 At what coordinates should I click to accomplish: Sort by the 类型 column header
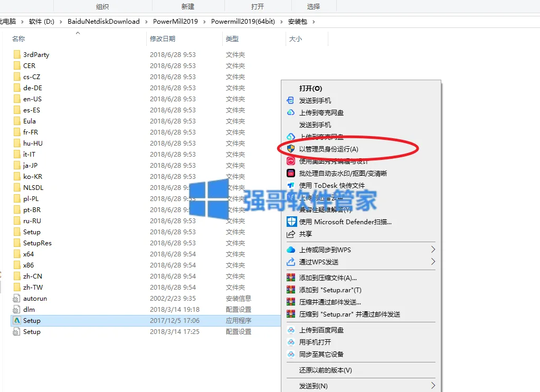232,39
